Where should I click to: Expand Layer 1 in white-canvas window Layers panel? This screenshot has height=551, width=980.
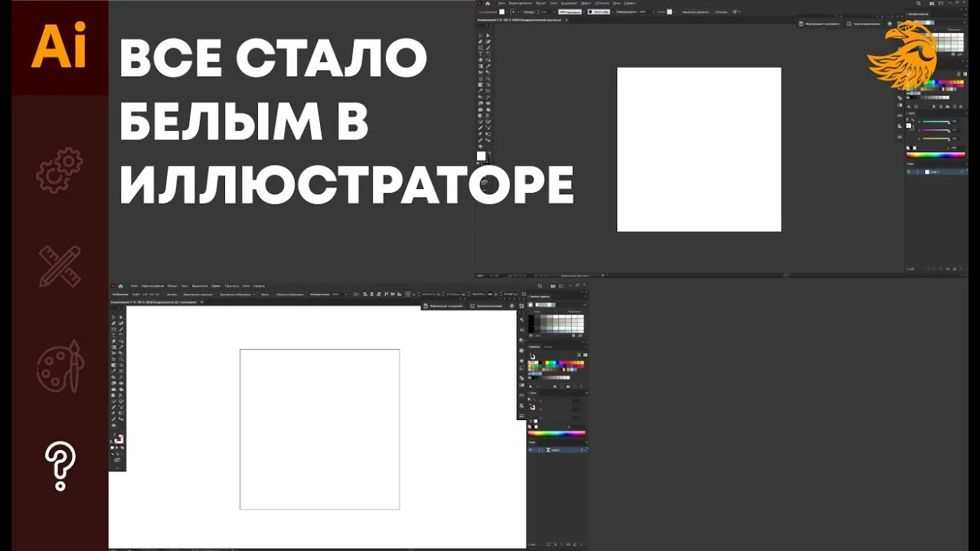tap(542, 450)
